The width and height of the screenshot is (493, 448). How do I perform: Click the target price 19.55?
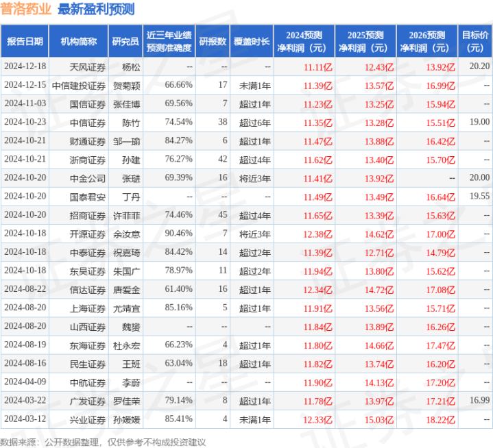coord(479,196)
